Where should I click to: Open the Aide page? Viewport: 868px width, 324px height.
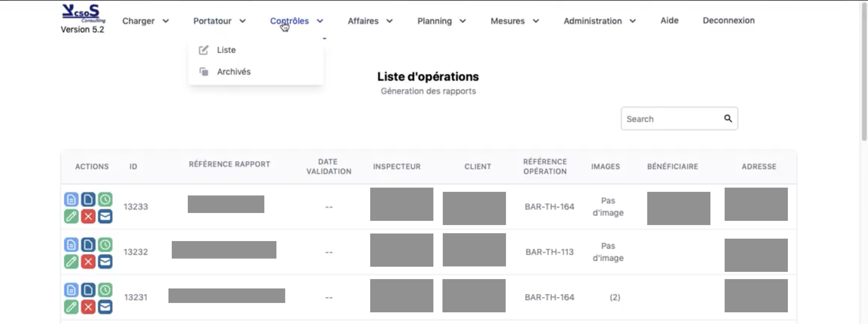click(x=669, y=20)
